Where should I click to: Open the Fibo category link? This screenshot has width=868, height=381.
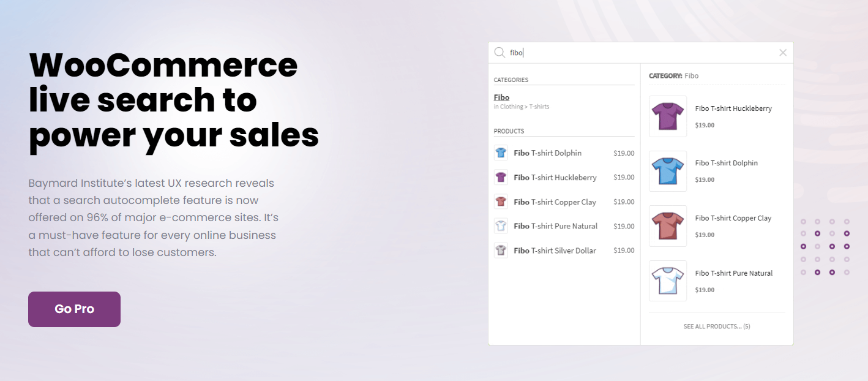(501, 97)
